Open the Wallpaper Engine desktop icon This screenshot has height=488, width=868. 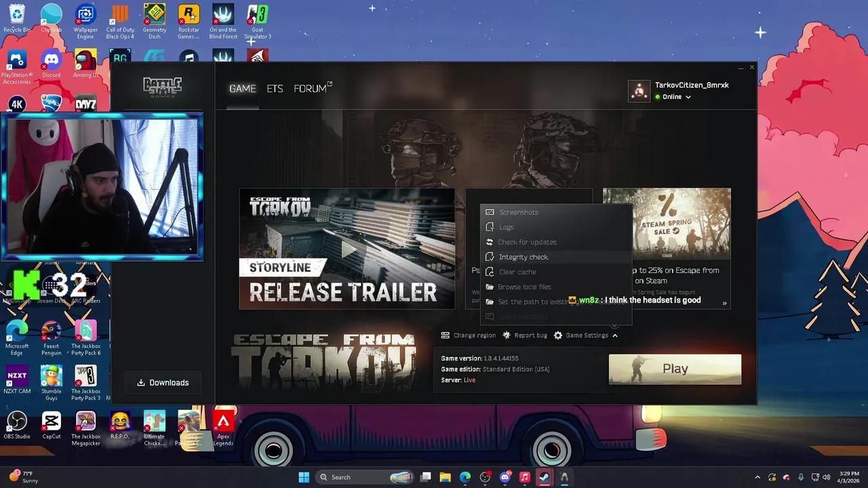(x=85, y=22)
